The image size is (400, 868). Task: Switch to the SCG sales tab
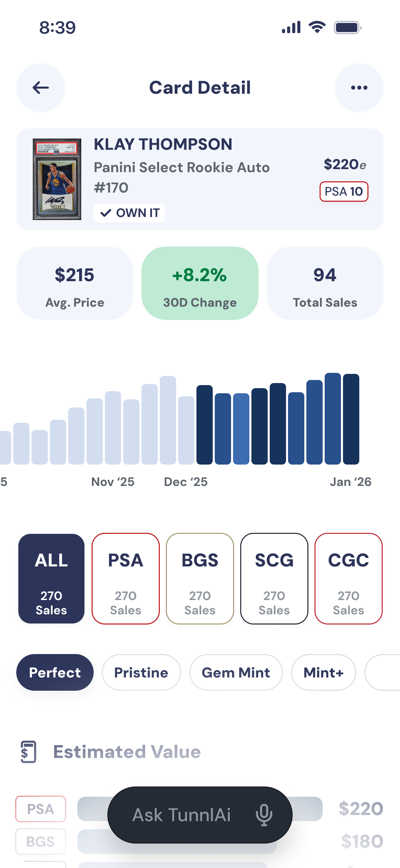(x=274, y=579)
